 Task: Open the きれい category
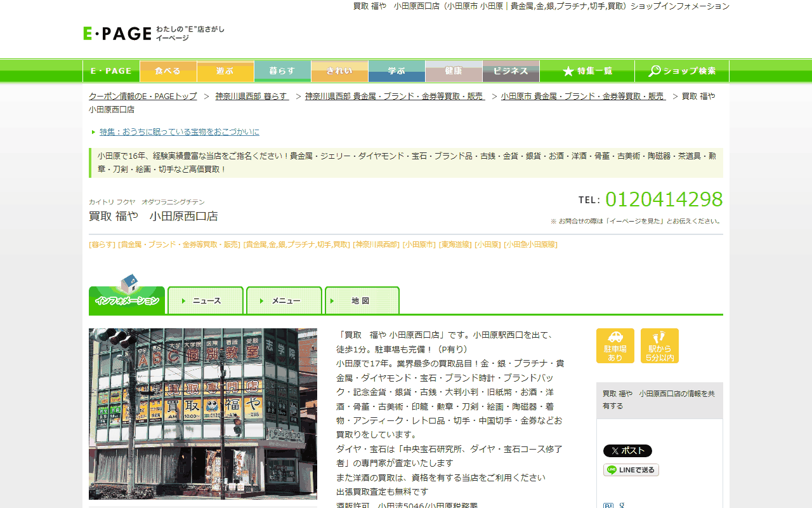click(339, 71)
